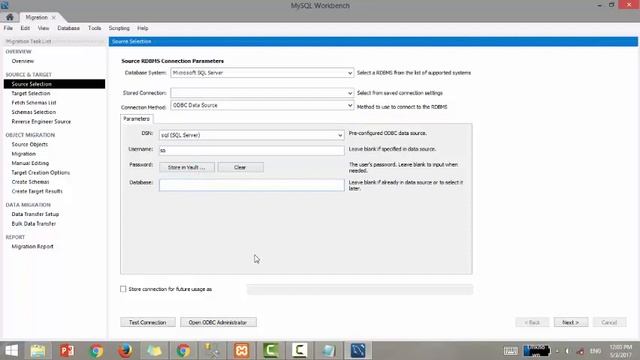Close the Migration tab
The image size is (640, 360).
(53, 18)
